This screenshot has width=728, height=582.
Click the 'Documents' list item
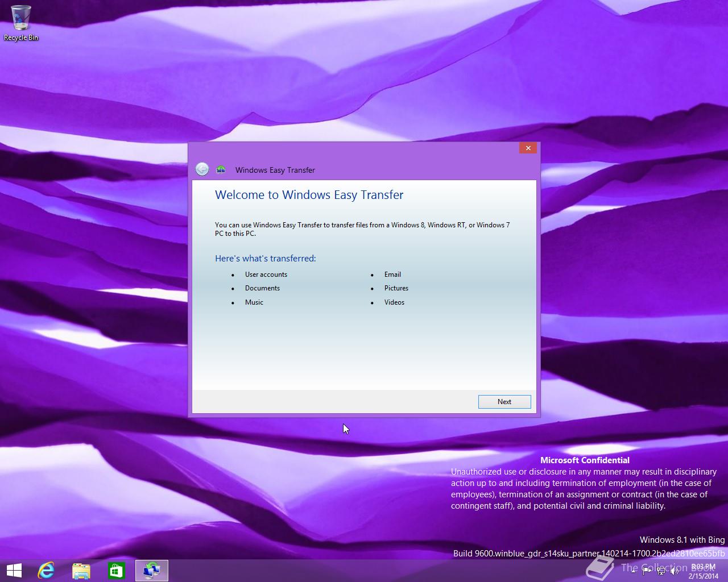click(262, 288)
